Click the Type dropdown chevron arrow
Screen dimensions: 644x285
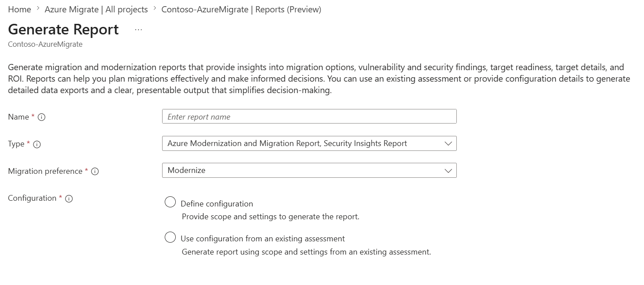pos(448,143)
